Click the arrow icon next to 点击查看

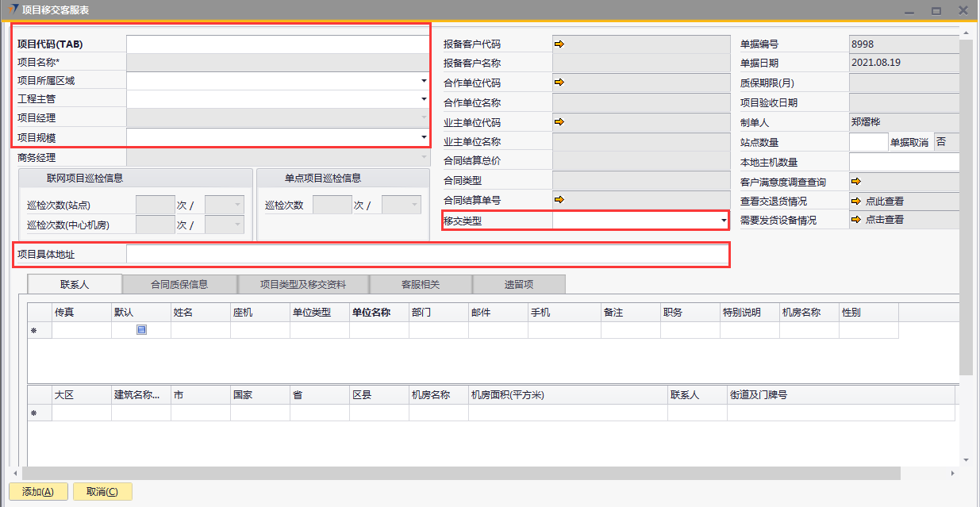tap(855, 220)
